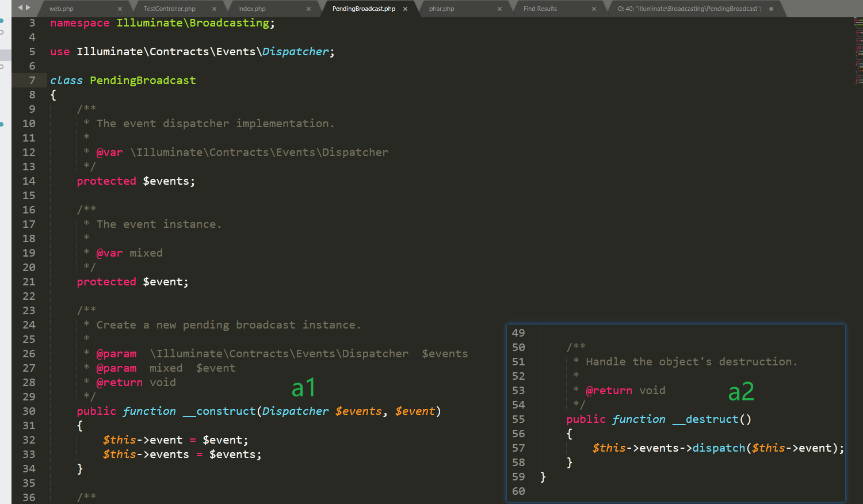Click 'public' keyword on line 30
Viewport: 863px width, 504px height.
tap(97, 411)
